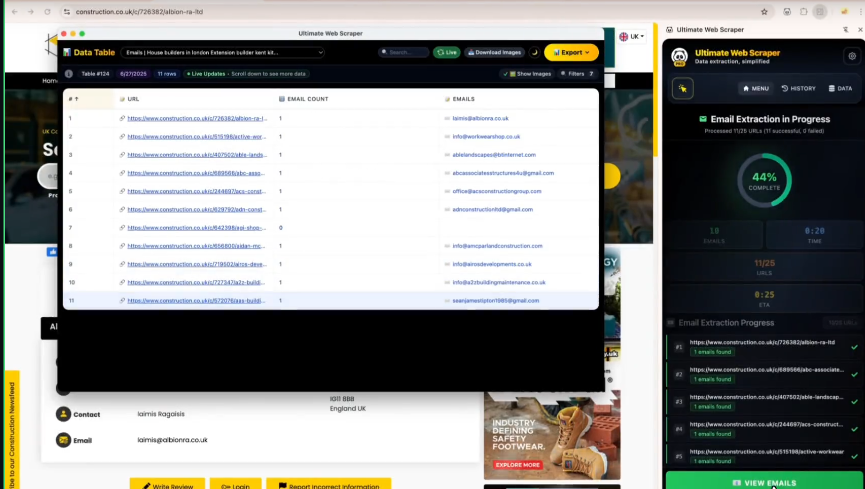Click Write Review on the construction page
865x489 pixels.
[x=167, y=484]
